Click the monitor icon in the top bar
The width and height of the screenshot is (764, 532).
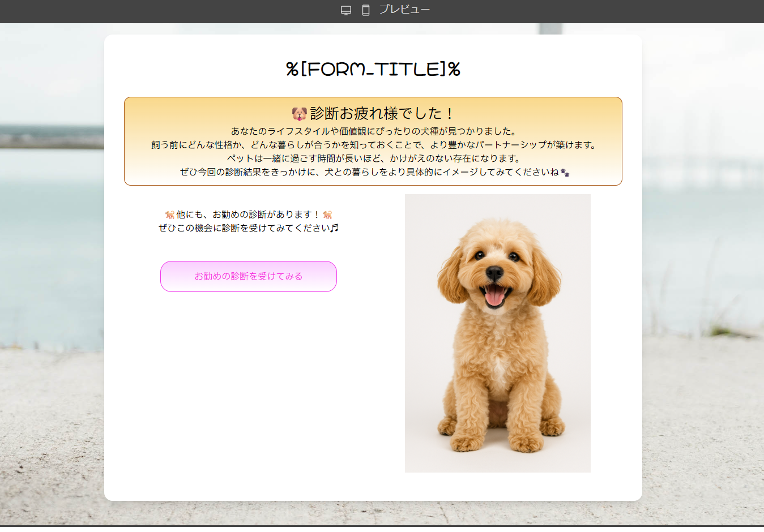pyautogui.click(x=345, y=10)
